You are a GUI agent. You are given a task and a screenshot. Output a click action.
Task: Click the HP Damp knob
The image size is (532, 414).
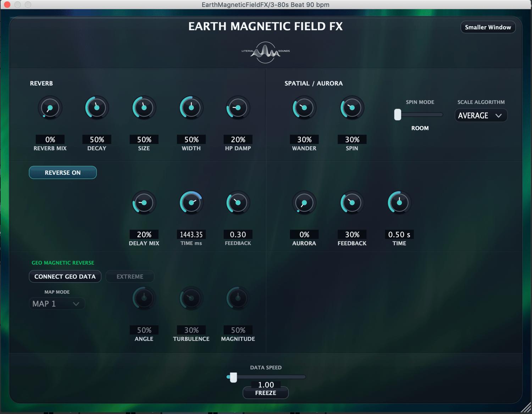(x=238, y=108)
